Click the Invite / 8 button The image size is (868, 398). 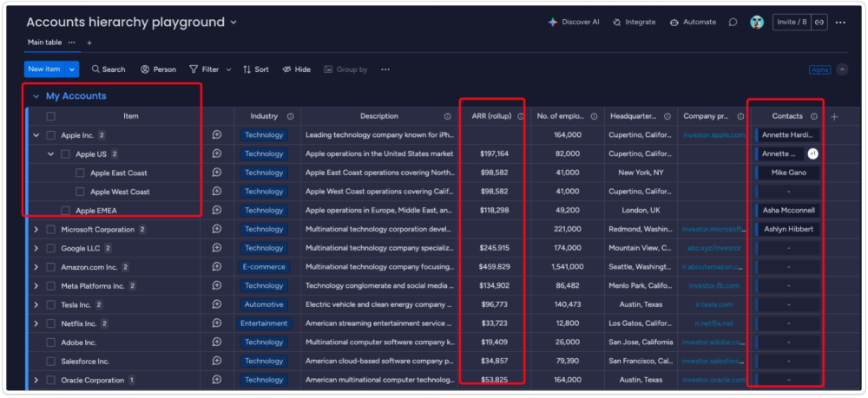pos(791,23)
